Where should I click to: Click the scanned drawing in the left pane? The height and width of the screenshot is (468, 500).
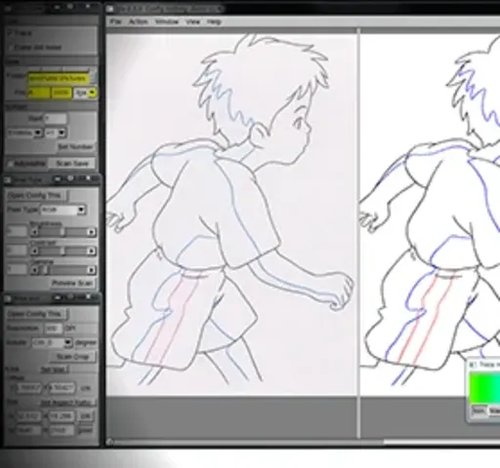tap(231, 214)
